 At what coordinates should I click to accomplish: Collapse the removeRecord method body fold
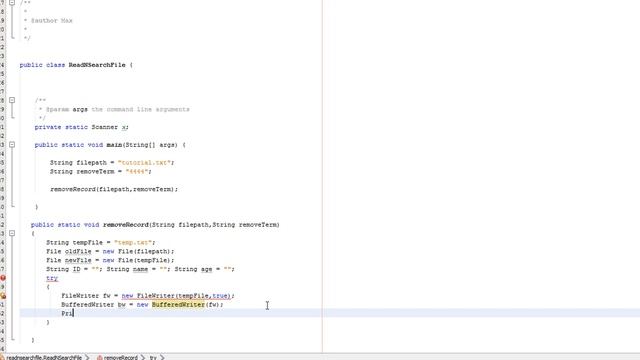tap(12, 233)
